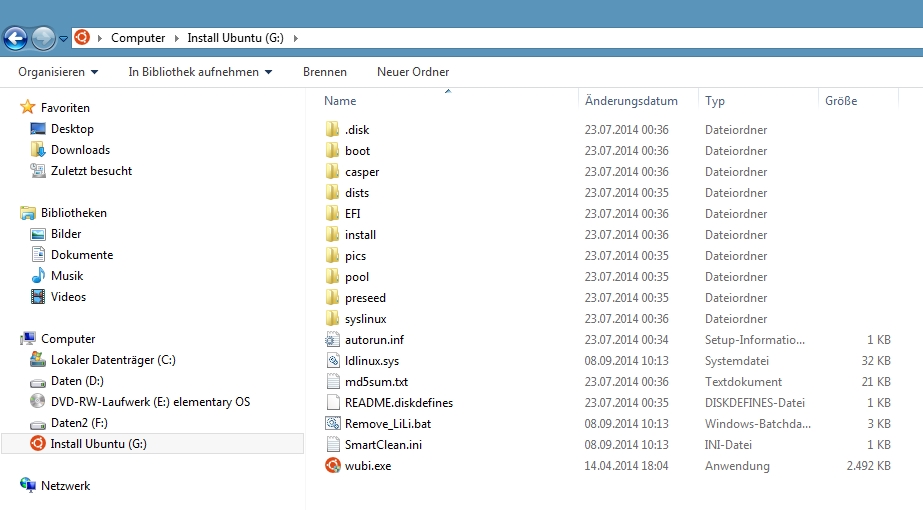Click the wubi.exe Ubuntu icon
Viewport: 923px width, 510px height.
click(333, 465)
